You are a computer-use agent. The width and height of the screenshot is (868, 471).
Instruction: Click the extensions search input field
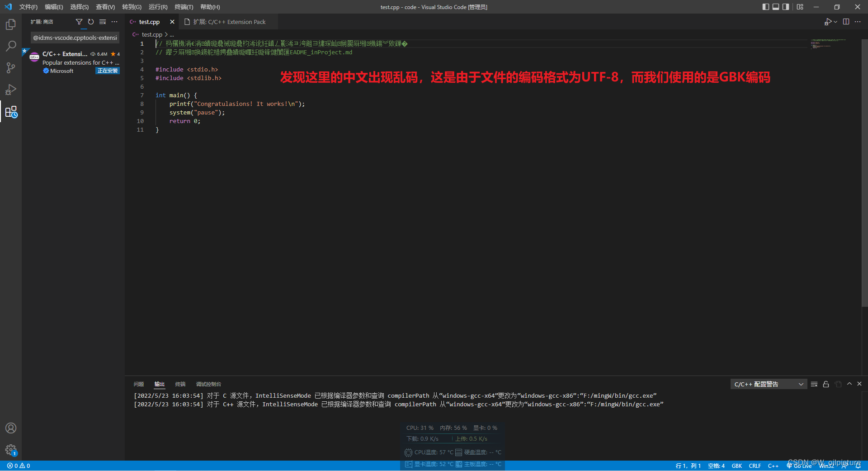coord(75,38)
